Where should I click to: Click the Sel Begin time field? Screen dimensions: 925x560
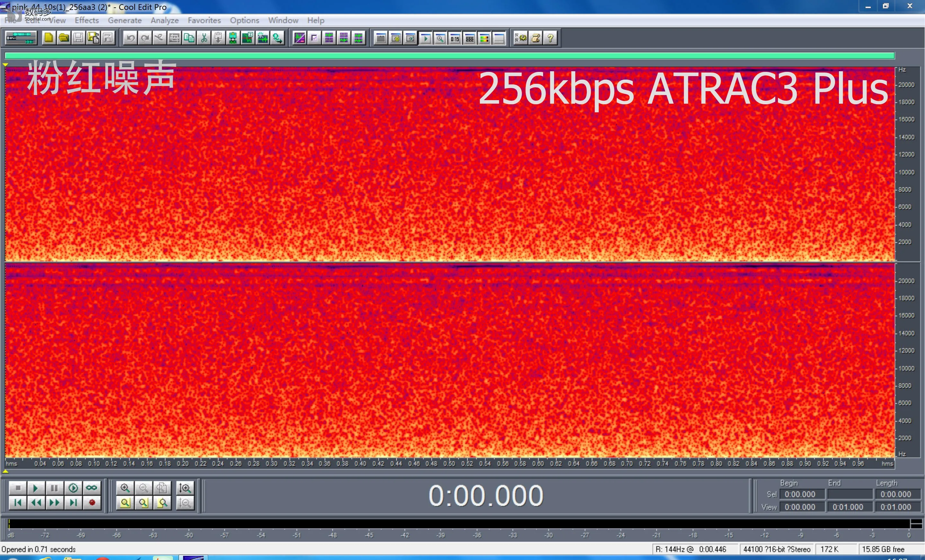[x=802, y=494]
